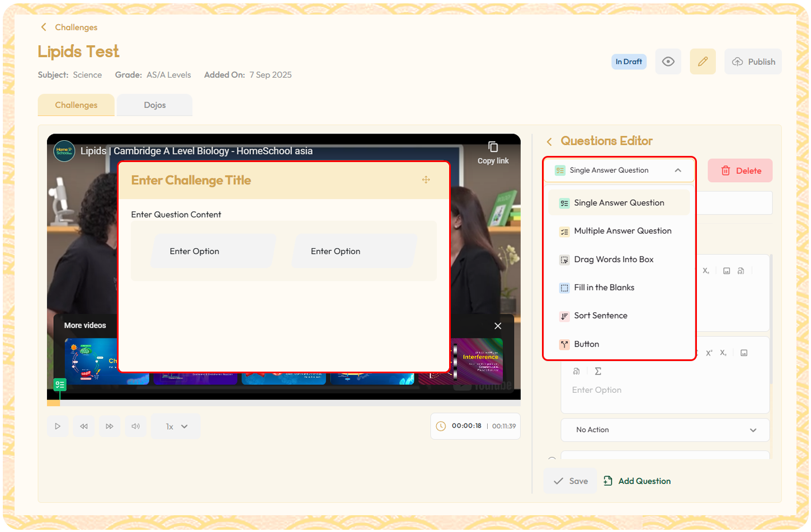Click the move handle on challenge card

pos(426,180)
